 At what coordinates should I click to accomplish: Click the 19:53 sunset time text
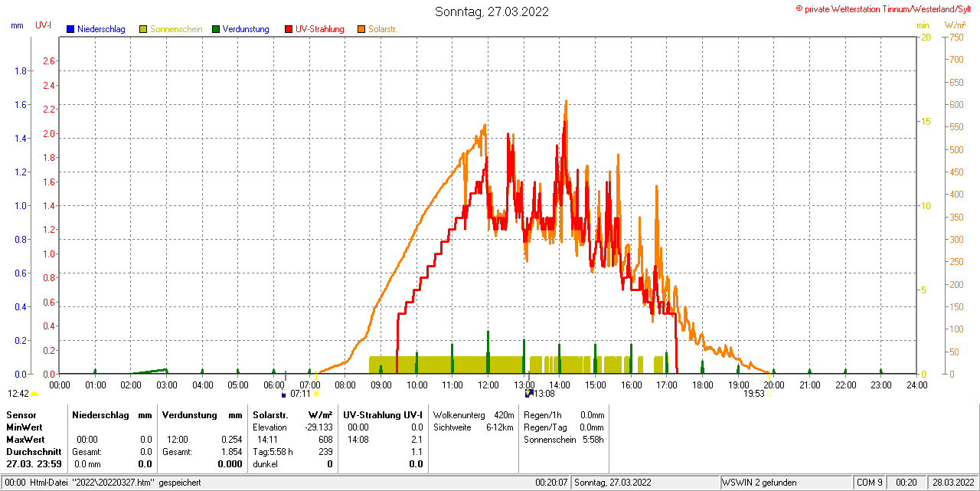(754, 394)
